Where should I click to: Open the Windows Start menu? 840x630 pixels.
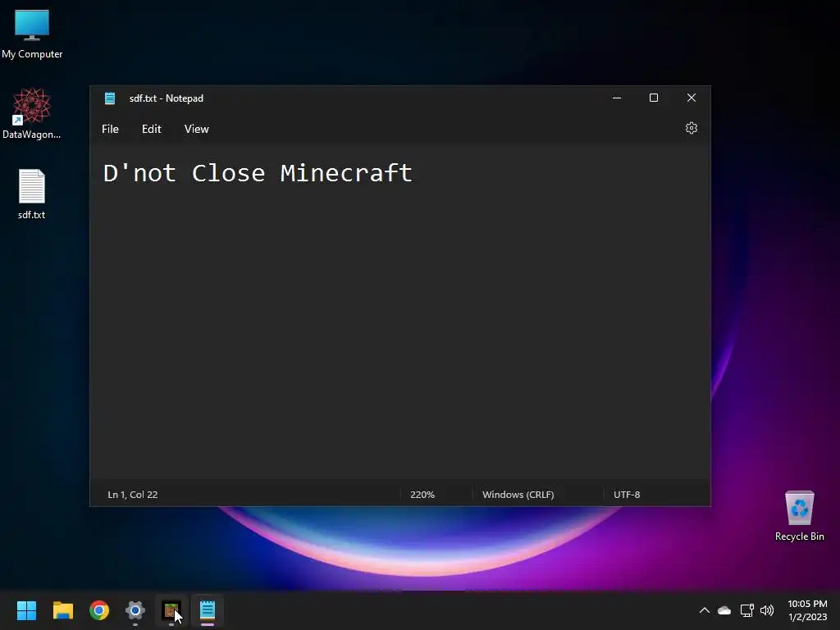click(x=26, y=610)
